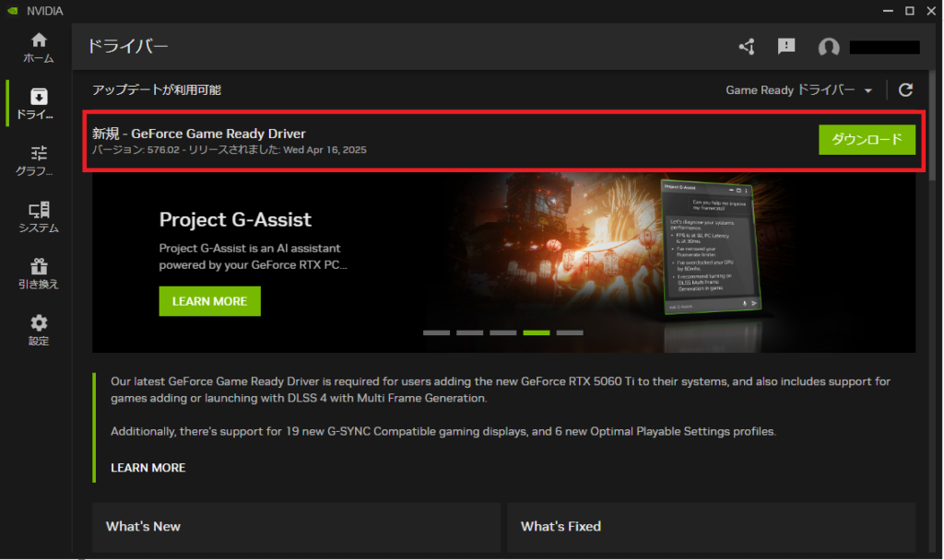Click the user account avatar icon
The height and width of the screenshot is (560, 944).
[829, 47]
